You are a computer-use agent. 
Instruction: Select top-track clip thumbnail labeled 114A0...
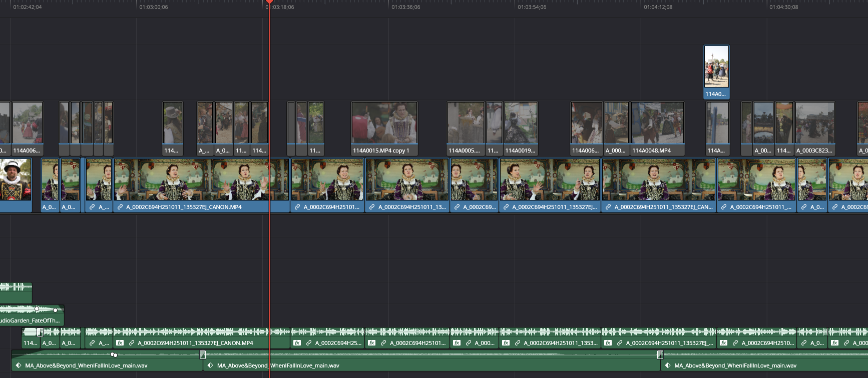coord(716,67)
